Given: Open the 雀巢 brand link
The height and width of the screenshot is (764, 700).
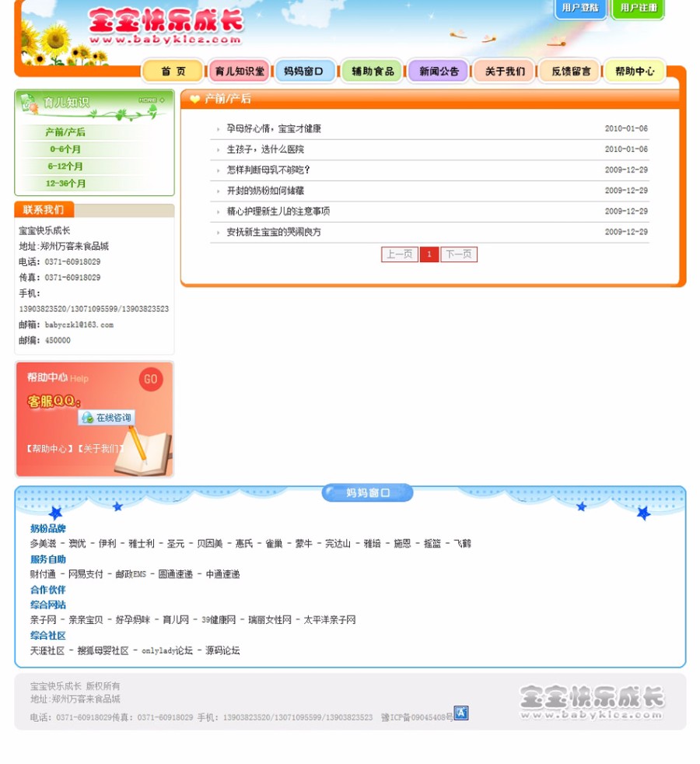Looking at the screenshot, I should [x=274, y=543].
